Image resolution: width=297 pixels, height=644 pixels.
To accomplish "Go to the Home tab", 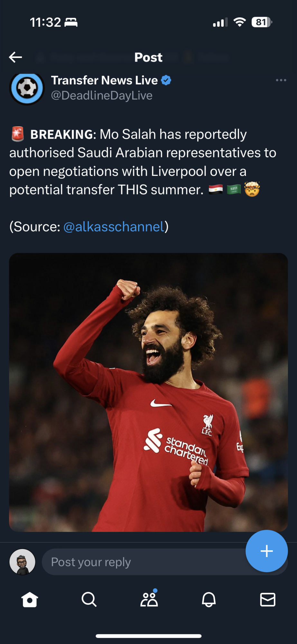I will tap(30, 600).
